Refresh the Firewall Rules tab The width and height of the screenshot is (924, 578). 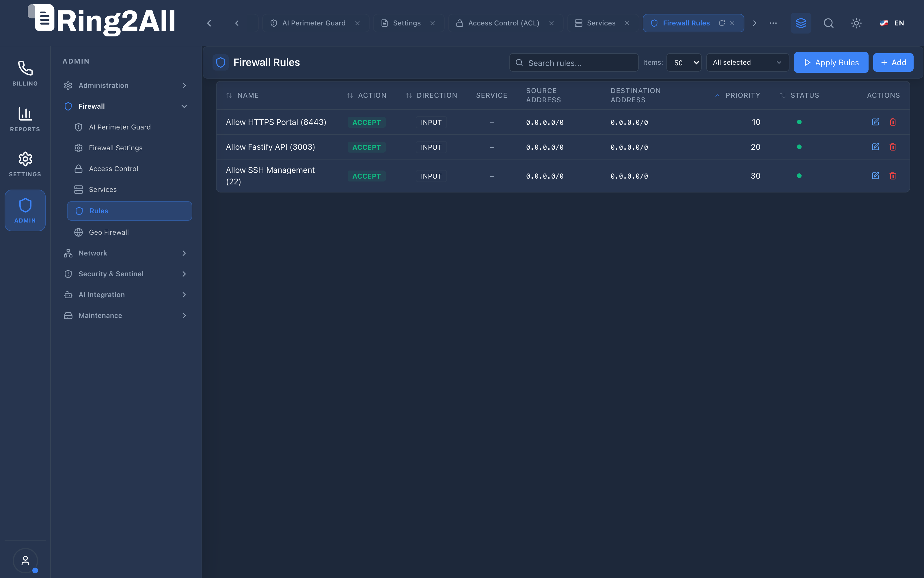(x=722, y=23)
